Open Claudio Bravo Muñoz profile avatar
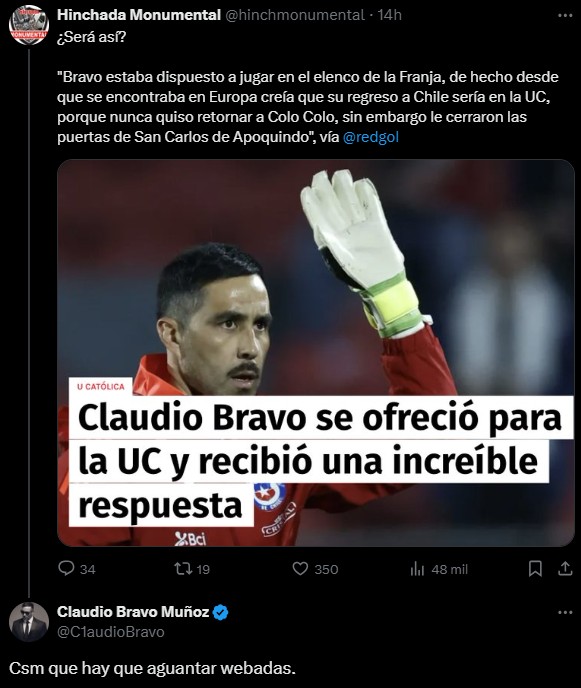 click(x=29, y=622)
